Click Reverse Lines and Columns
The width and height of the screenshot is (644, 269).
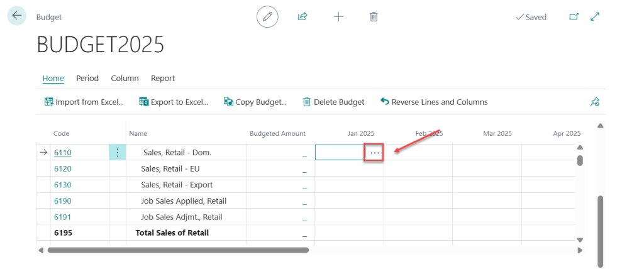[434, 102]
